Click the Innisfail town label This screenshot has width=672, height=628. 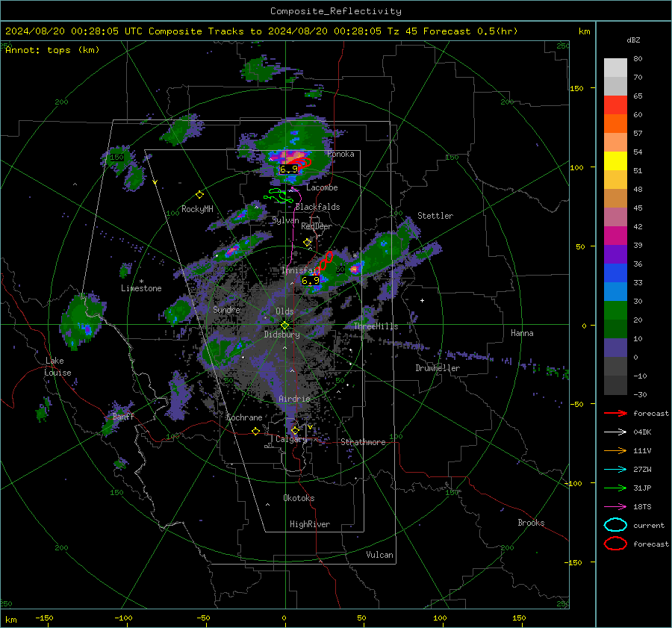tap(301, 270)
